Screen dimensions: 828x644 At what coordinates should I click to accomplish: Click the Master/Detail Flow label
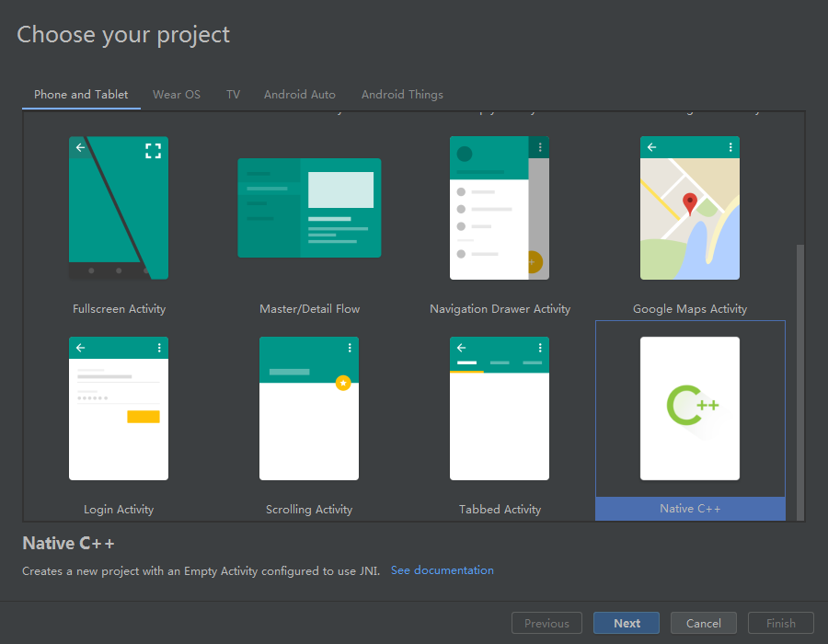coord(309,309)
